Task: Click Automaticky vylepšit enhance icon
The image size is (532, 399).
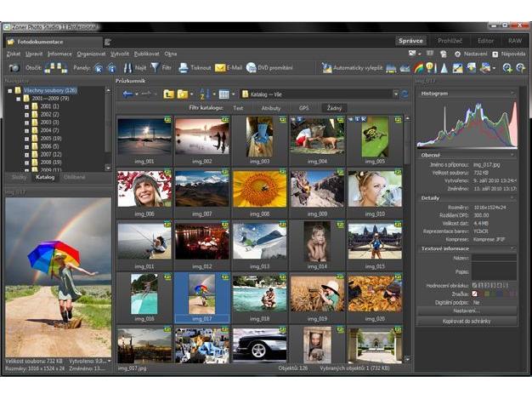Action: coord(326,68)
